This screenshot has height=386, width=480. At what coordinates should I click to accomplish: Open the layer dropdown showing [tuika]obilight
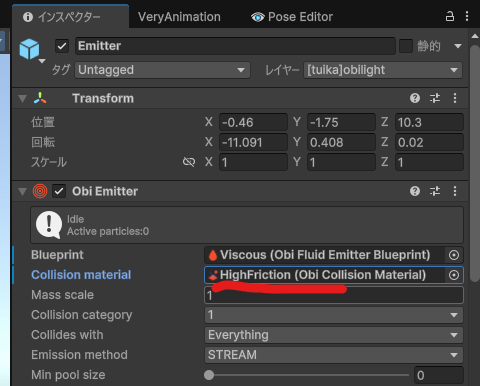[383, 70]
